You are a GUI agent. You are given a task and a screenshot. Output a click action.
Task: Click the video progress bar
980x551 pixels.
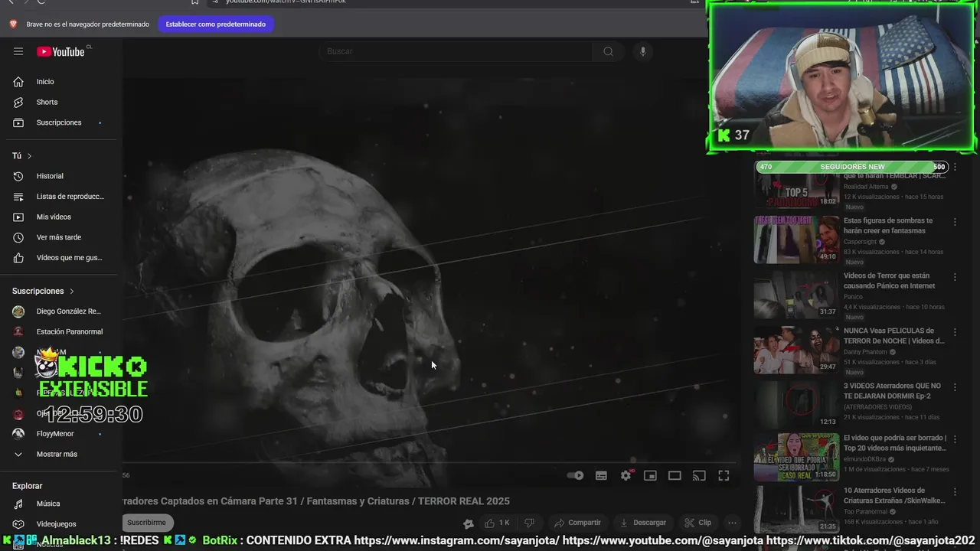pyautogui.click(x=430, y=462)
